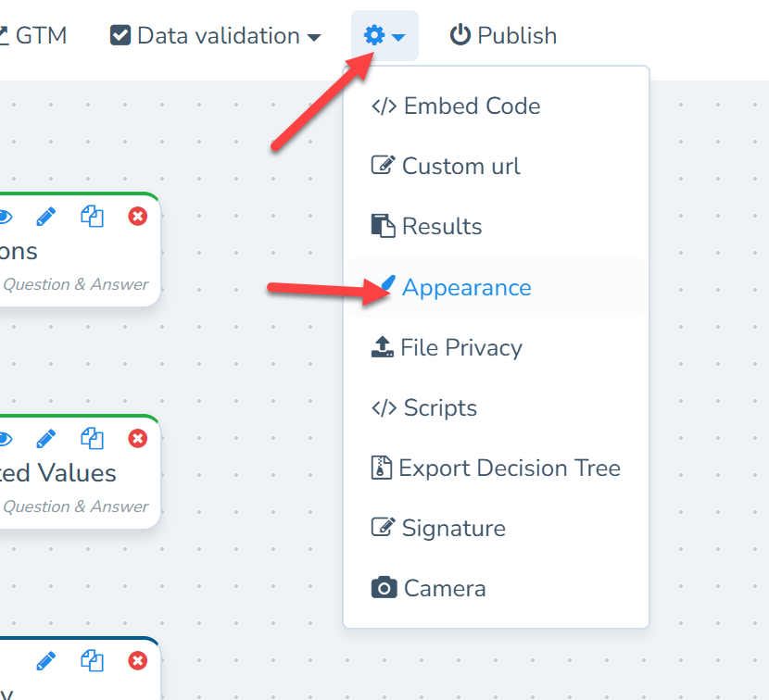Click the Data validation checkbox icon
The width and height of the screenshot is (769, 700).
(x=120, y=36)
